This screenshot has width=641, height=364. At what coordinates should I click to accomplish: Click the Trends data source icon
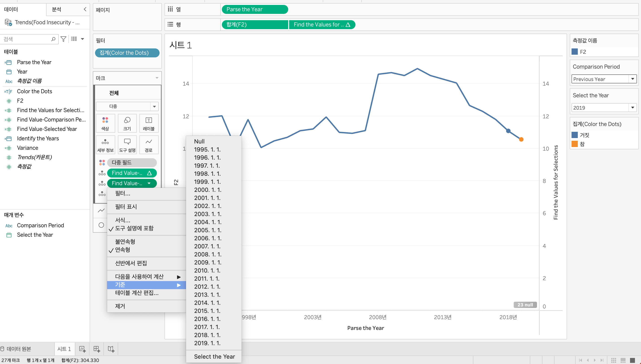point(8,22)
